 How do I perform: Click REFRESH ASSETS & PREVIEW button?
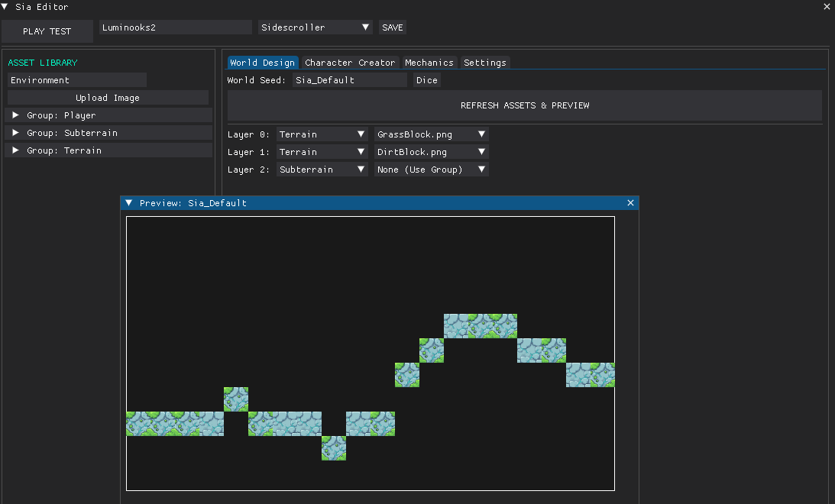524,105
